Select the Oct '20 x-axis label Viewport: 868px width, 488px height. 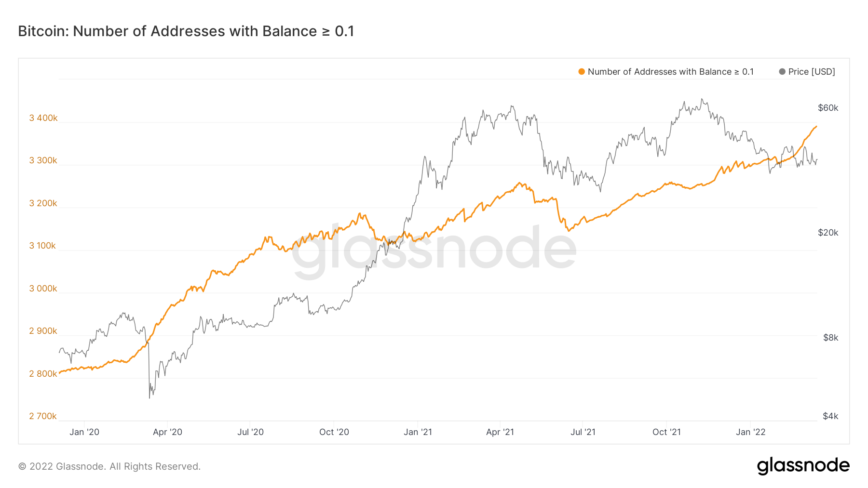[x=334, y=432]
